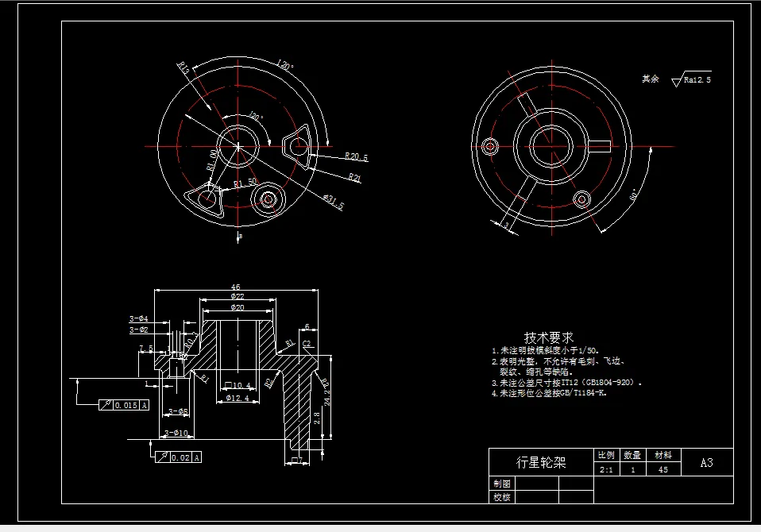Pick the "R1.50" radius text
761x532 pixels.
[245, 183]
